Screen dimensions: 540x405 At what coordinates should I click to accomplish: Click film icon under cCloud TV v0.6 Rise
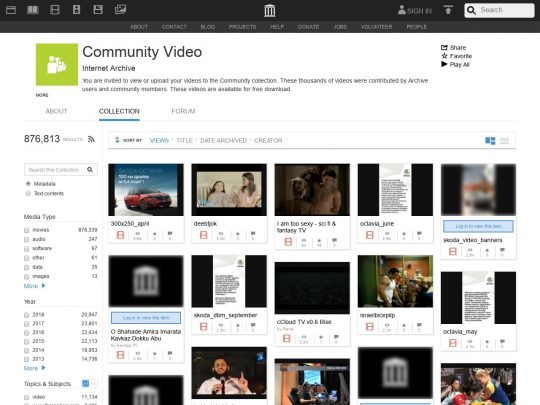coord(287,339)
